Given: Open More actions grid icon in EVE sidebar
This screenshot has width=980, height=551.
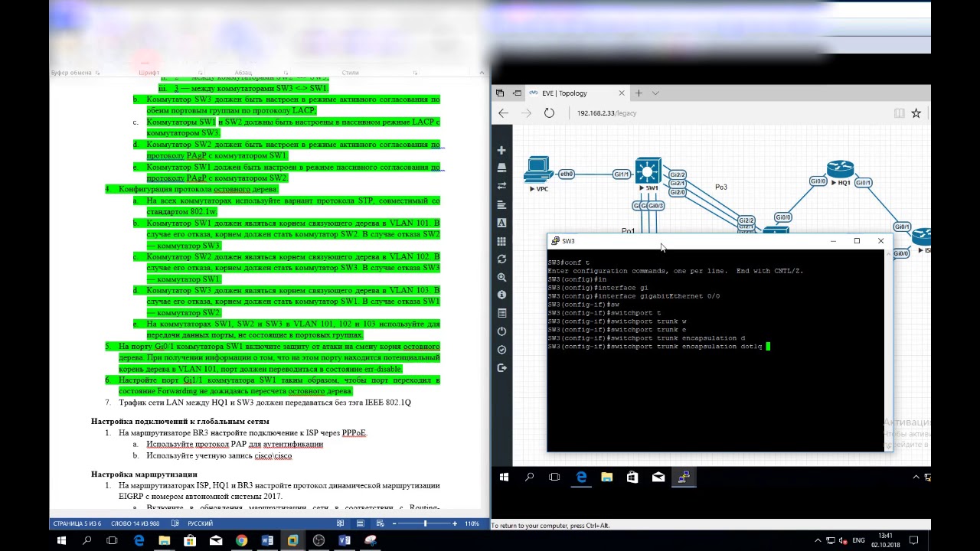Looking at the screenshot, I should [501, 241].
